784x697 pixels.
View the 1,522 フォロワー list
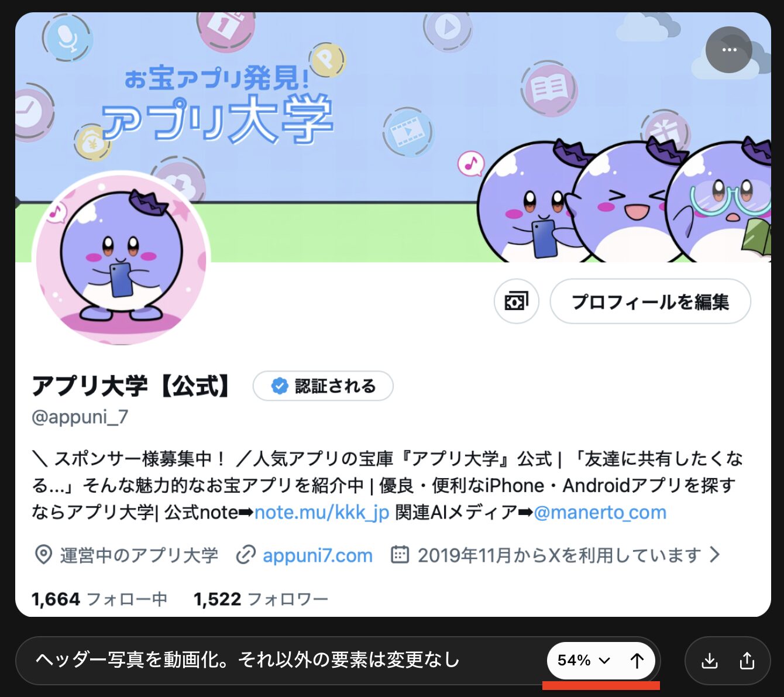[261, 599]
